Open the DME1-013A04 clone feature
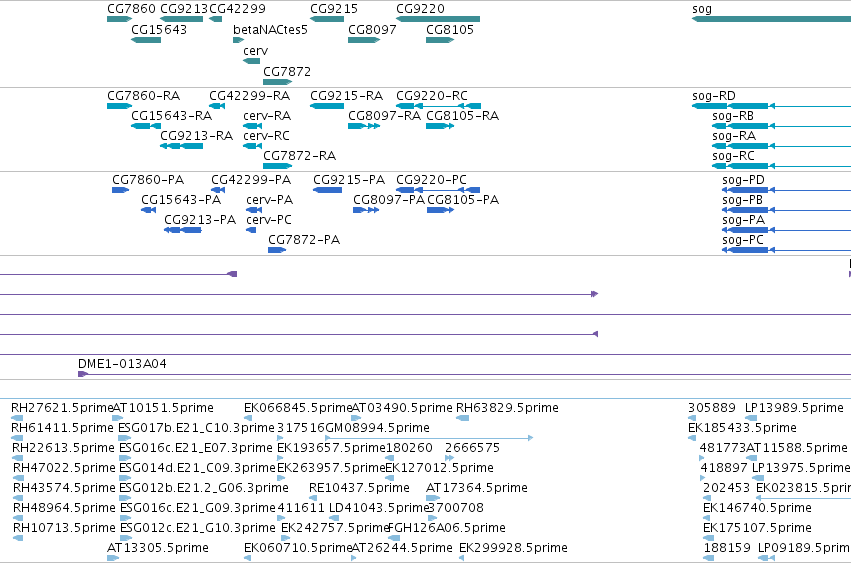 [122, 364]
